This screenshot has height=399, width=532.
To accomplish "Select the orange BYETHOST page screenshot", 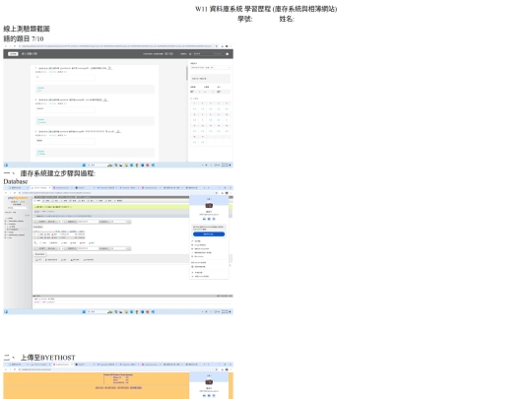I will [x=118, y=380].
